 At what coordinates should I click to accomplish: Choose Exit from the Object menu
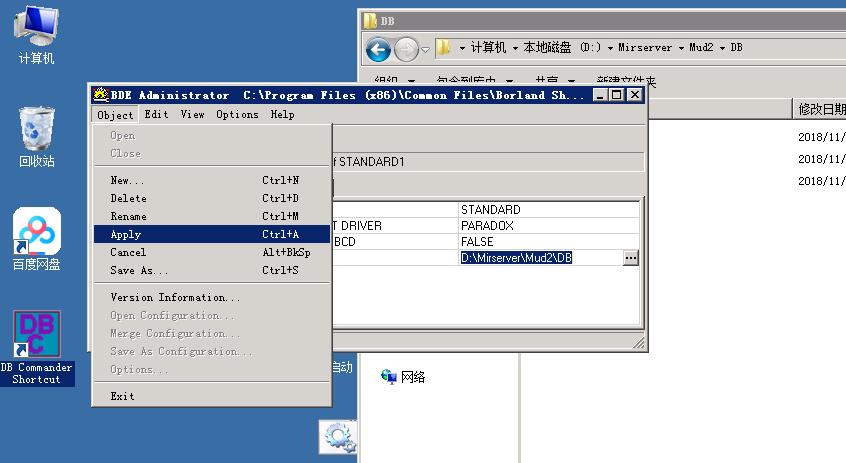(122, 396)
